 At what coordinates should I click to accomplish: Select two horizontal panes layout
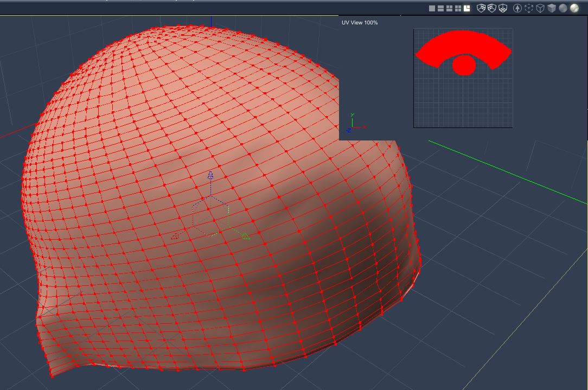click(440, 8)
